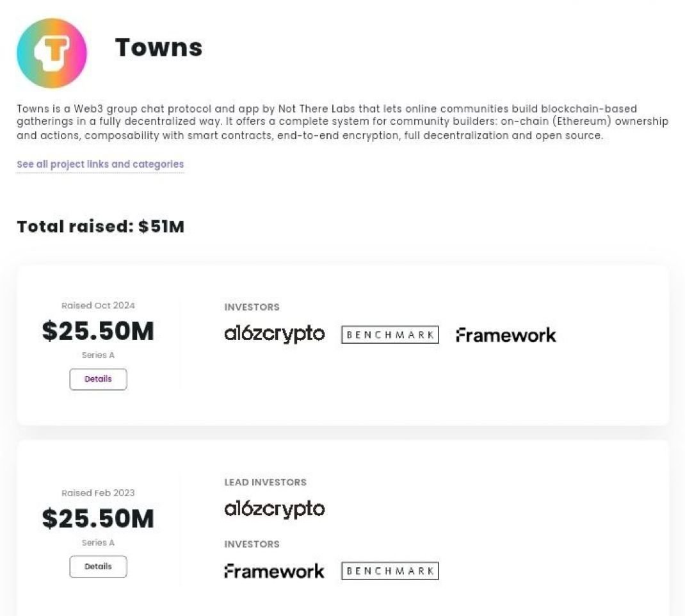Open Benchmark logo in the Feb 2023 round
The width and height of the screenshot is (685, 616).
(389, 570)
